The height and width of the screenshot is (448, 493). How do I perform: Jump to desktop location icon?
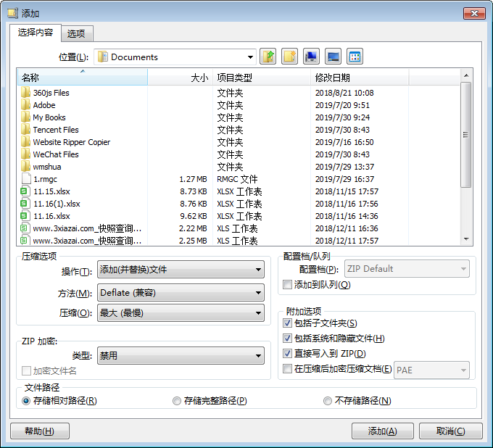(333, 57)
